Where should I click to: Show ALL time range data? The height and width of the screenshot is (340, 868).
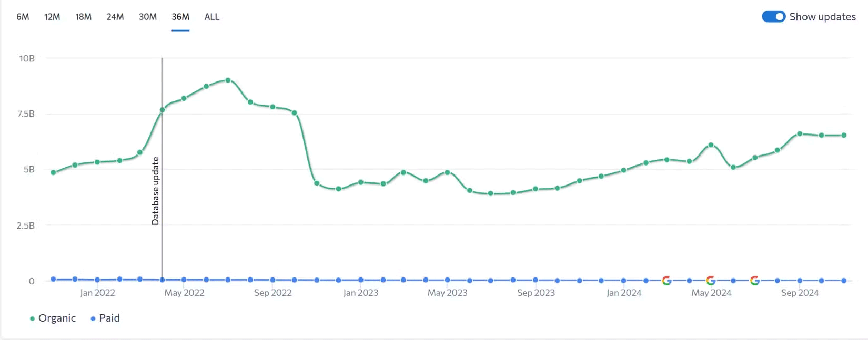212,17
